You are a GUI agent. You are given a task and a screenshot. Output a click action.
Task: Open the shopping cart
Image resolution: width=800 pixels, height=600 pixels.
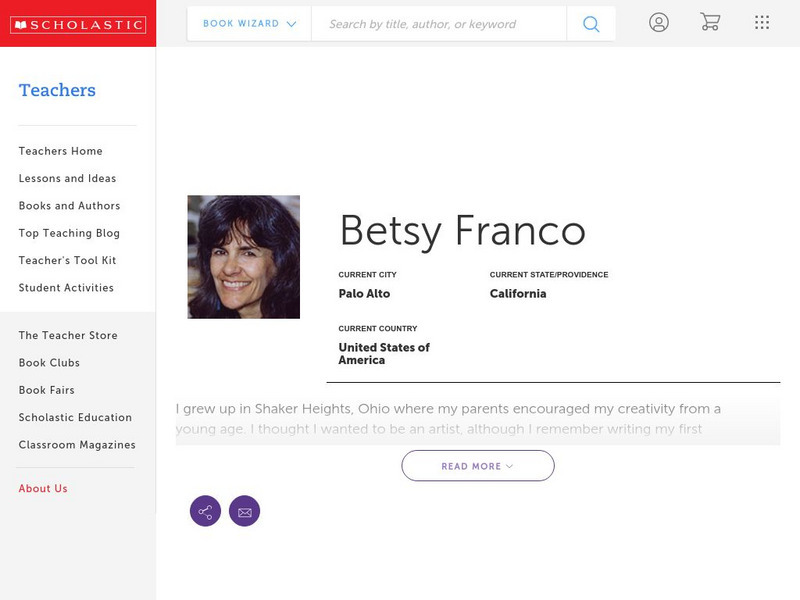[710, 23]
